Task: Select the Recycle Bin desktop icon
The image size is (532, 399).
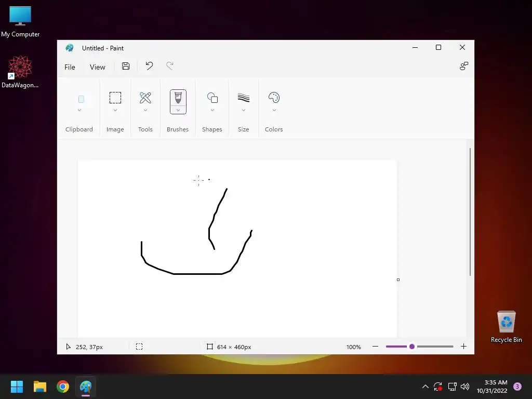Action: [x=506, y=327]
